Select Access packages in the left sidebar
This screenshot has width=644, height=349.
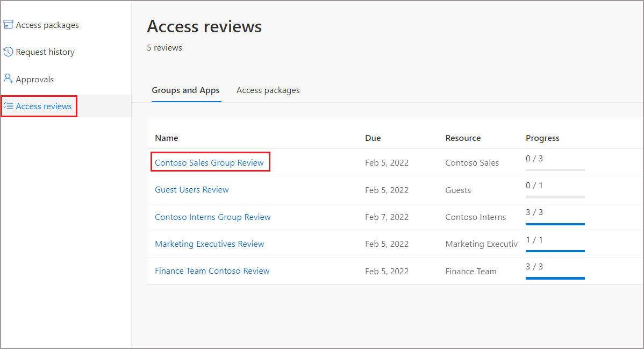click(x=46, y=24)
